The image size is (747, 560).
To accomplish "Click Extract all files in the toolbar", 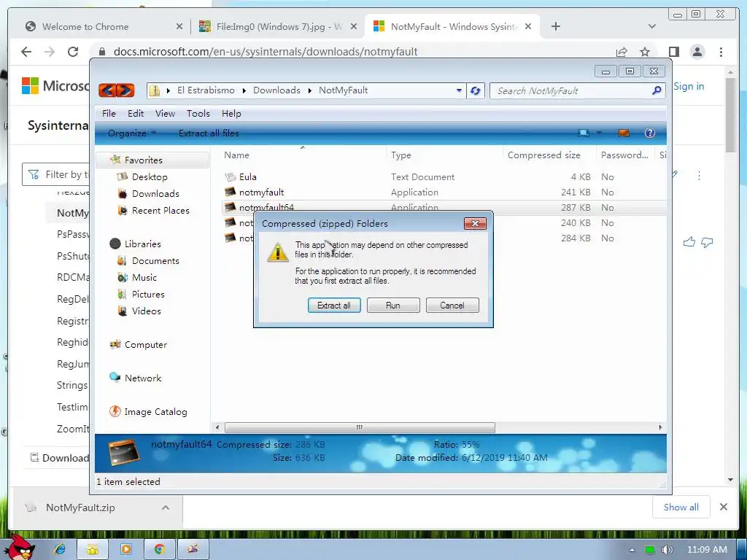I will 209,133.
